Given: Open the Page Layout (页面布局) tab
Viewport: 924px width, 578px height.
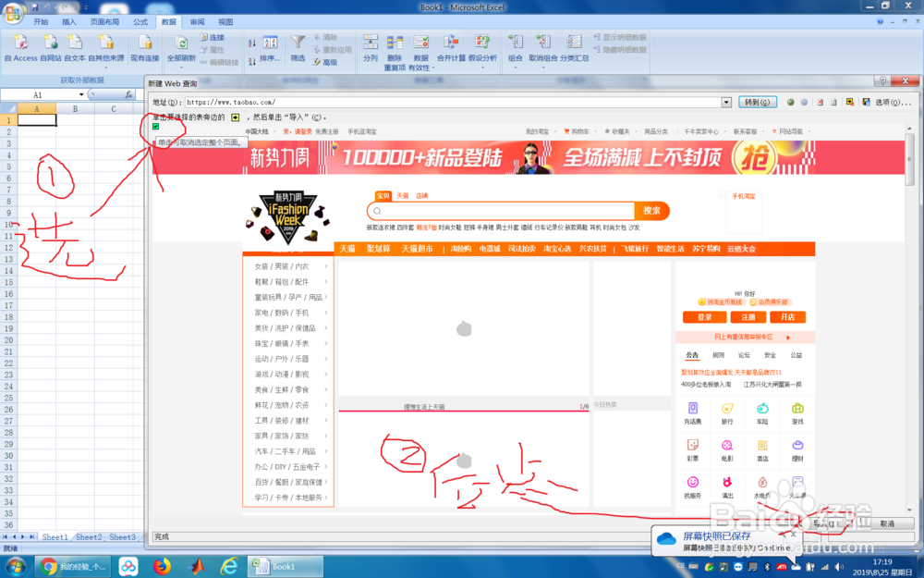Looking at the screenshot, I should 104,22.
